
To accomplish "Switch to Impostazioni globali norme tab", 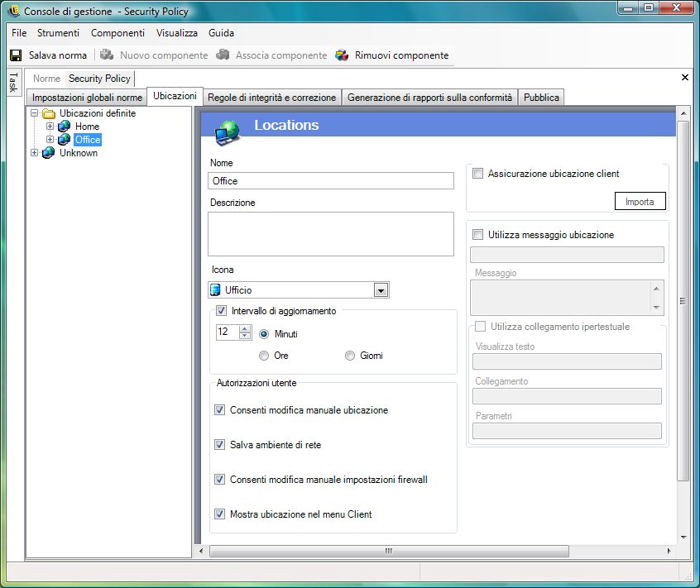I will point(87,98).
